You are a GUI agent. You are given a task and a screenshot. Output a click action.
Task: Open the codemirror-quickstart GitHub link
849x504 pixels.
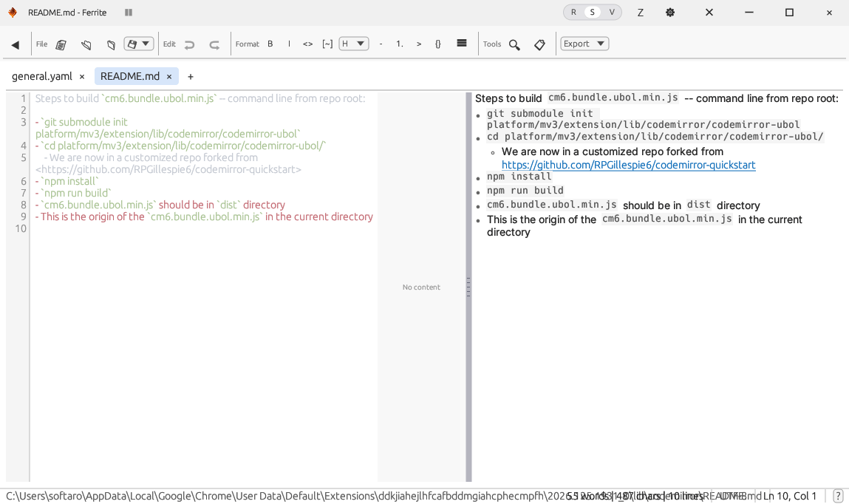[628, 165]
